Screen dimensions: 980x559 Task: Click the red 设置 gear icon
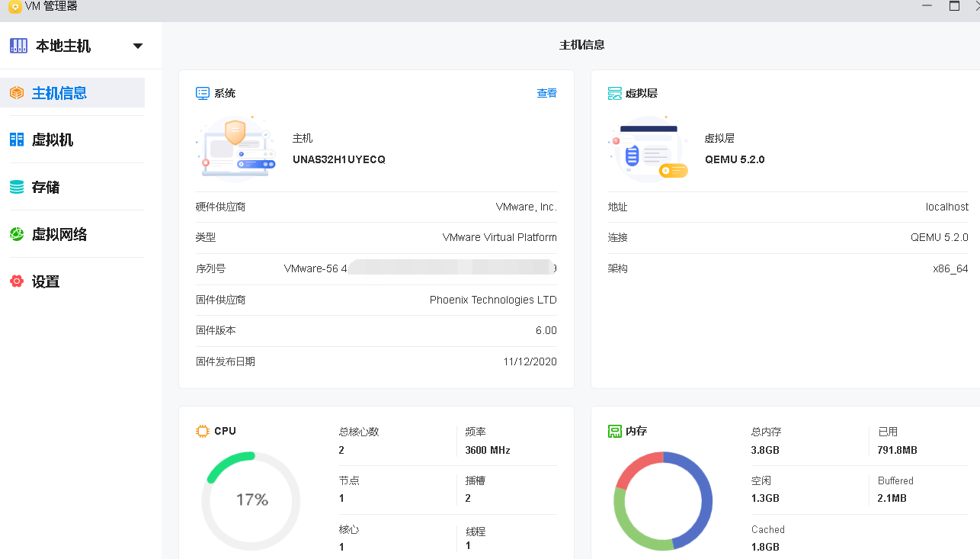point(17,281)
